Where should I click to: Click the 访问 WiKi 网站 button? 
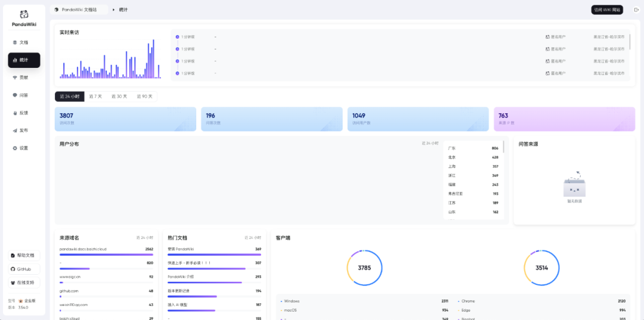(x=607, y=10)
